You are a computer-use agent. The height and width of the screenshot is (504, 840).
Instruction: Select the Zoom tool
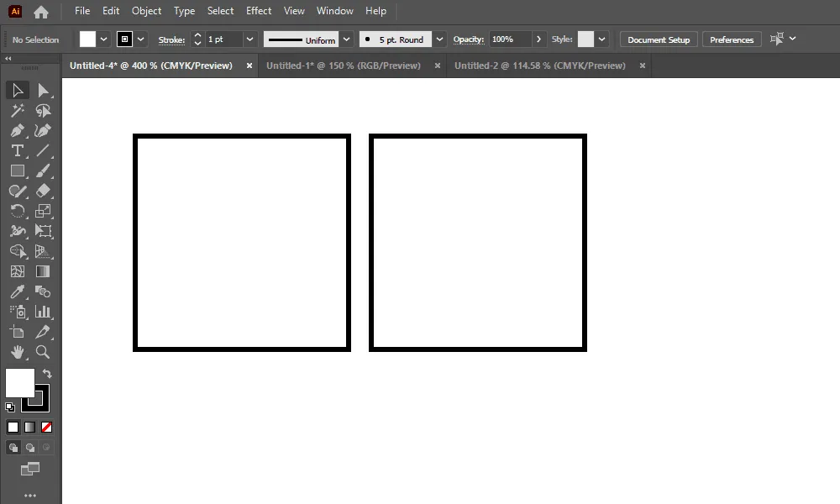(x=43, y=352)
